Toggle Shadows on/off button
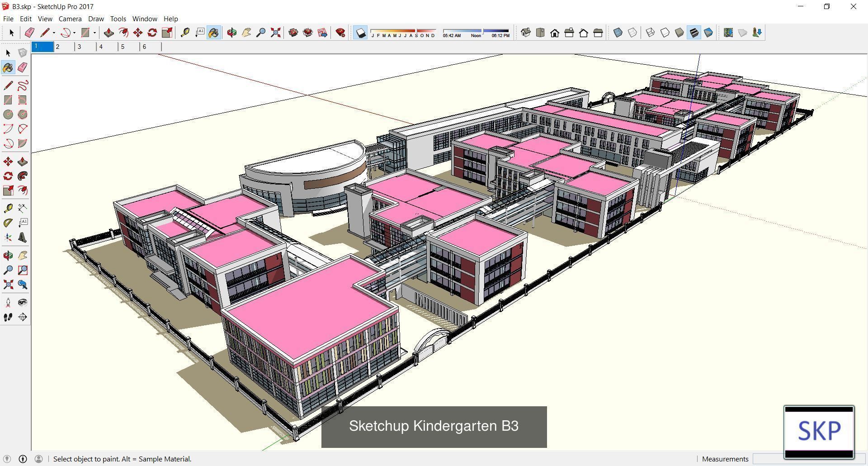The width and height of the screenshot is (868, 466). (x=360, y=33)
